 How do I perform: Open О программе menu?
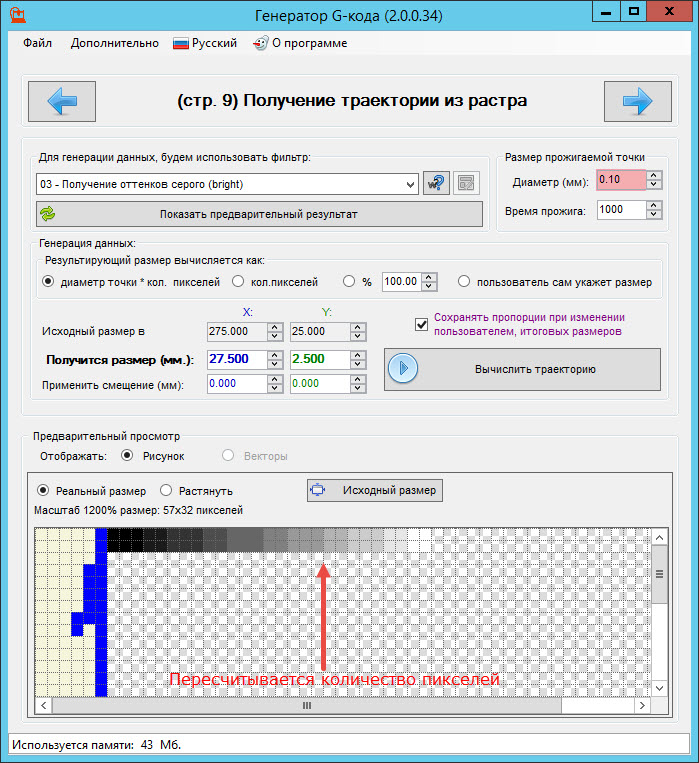click(x=300, y=43)
